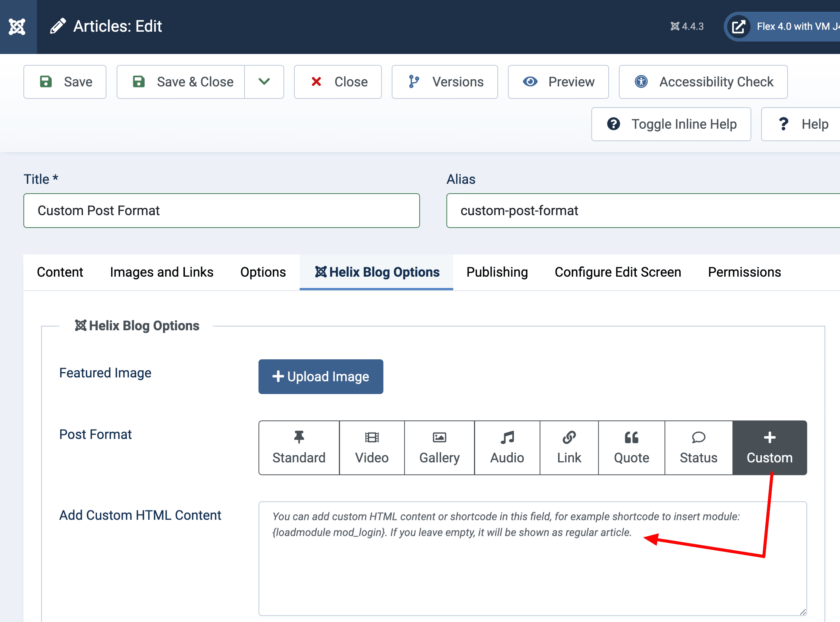Viewport: 840px width, 622px height.
Task: Choose the Status post format
Action: tap(698, 447)
